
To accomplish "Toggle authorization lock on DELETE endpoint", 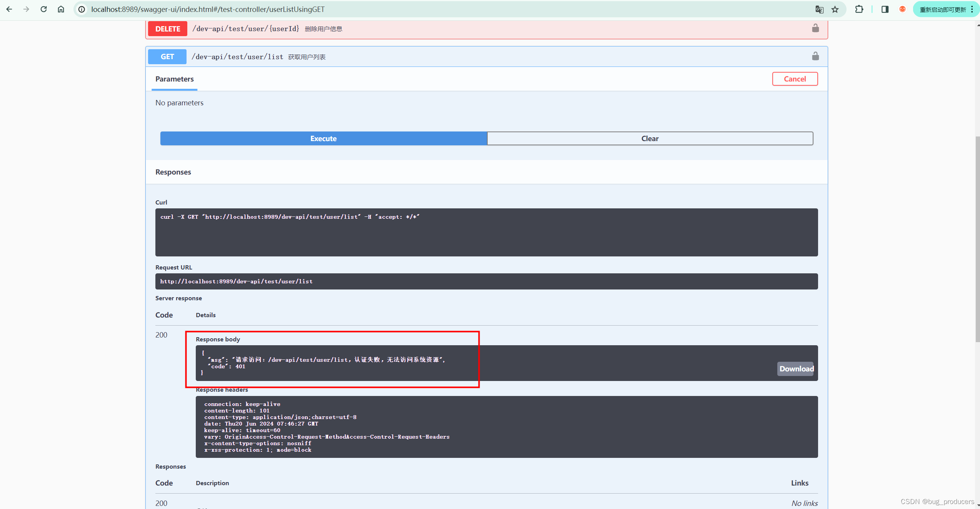I will 815,28.
